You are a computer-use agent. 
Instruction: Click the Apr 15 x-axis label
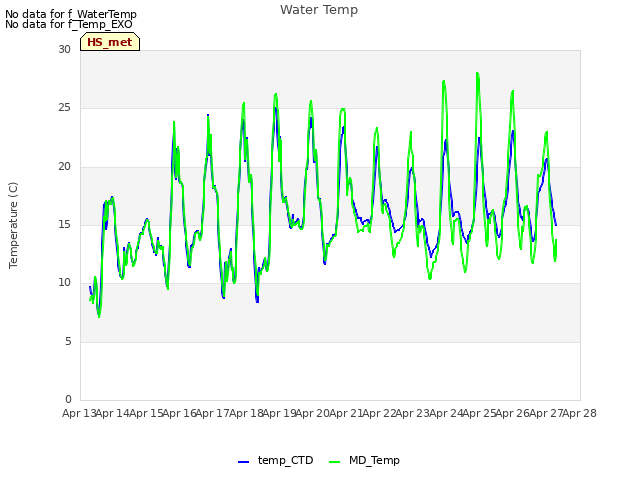click(x=146, y=413)
